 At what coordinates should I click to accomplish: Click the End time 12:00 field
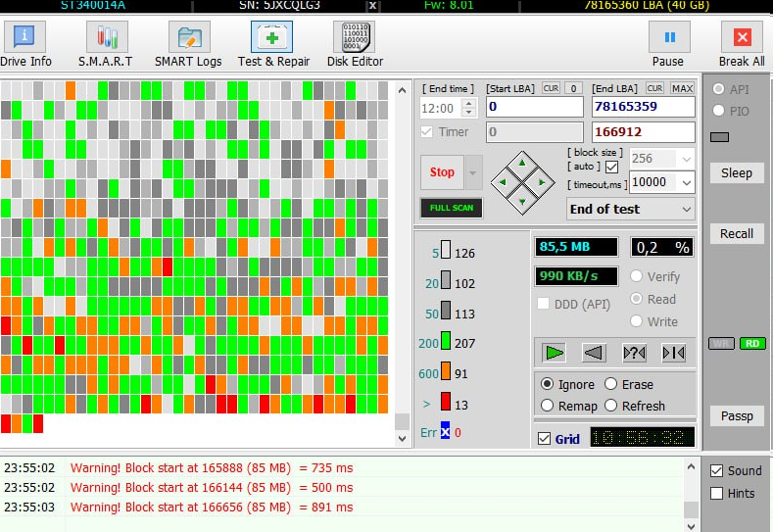pyautogui.click(x=440, y=108)
